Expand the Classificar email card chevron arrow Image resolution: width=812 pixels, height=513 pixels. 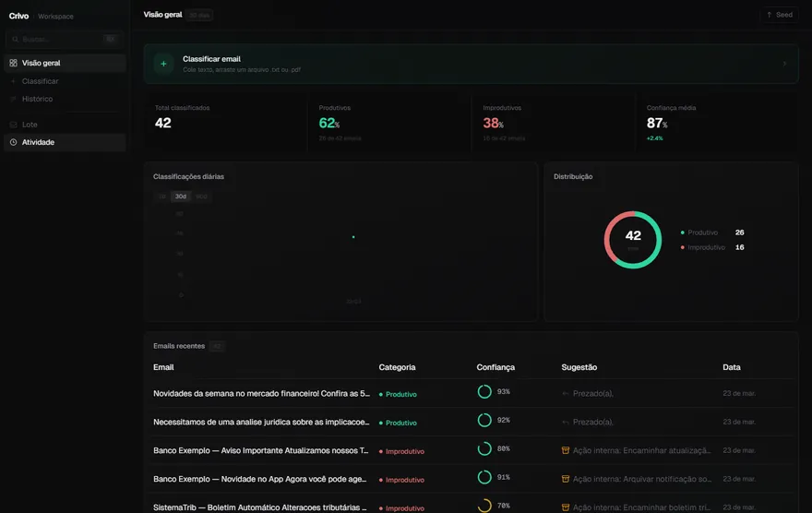(784, 64)
